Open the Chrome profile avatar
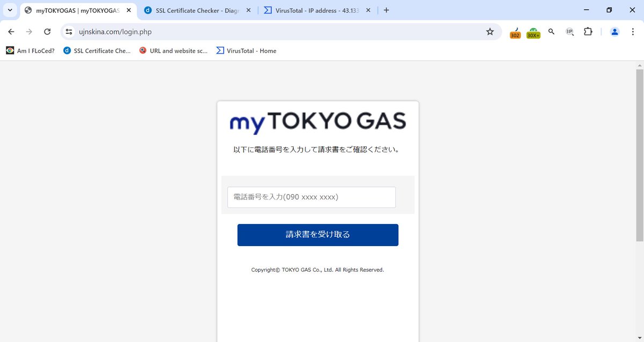644x342 pixels. [x=615, y=32]
